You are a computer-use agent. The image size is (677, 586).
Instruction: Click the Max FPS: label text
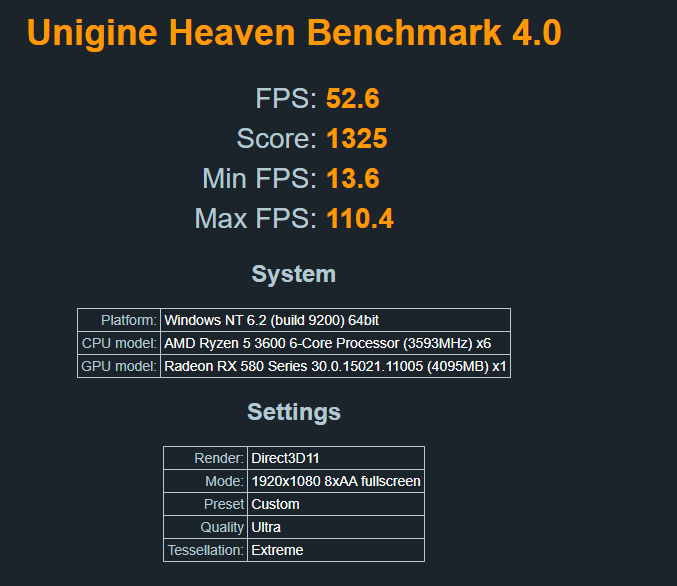[x=256, y=219]
